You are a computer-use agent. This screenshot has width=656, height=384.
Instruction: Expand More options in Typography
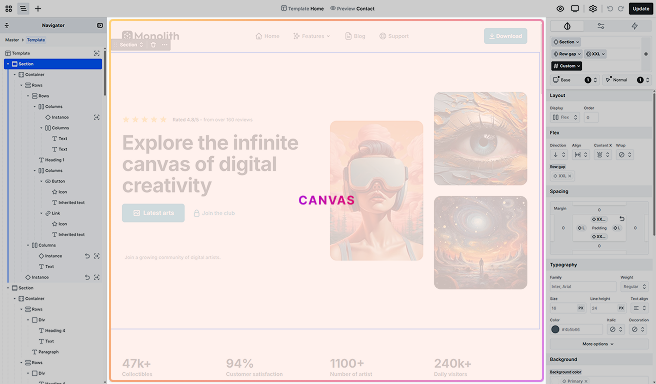click(x=599, y=344)
